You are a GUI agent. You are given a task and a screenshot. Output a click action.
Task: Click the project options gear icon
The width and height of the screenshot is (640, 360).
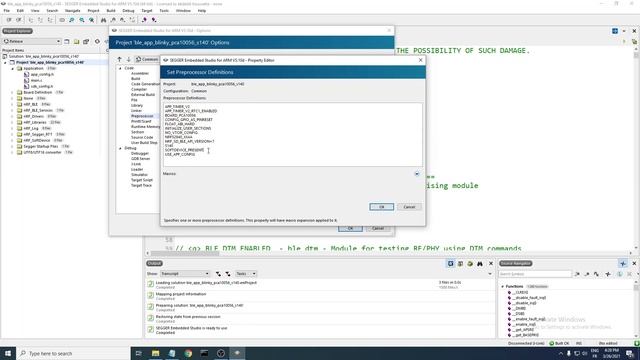[x=97, y=41]
